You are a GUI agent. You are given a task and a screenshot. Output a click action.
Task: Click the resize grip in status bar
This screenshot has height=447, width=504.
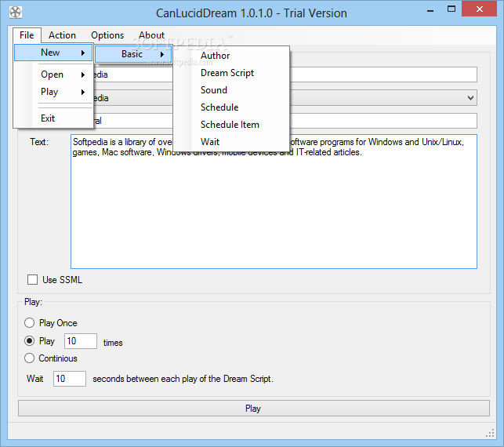(x=490, y=434)
